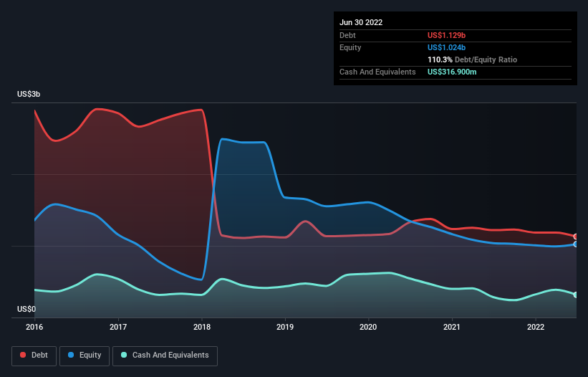Click the 110.3% Debt/Equity Ratio text
Viewport: 588px width, 377px height.
[473, 59]
